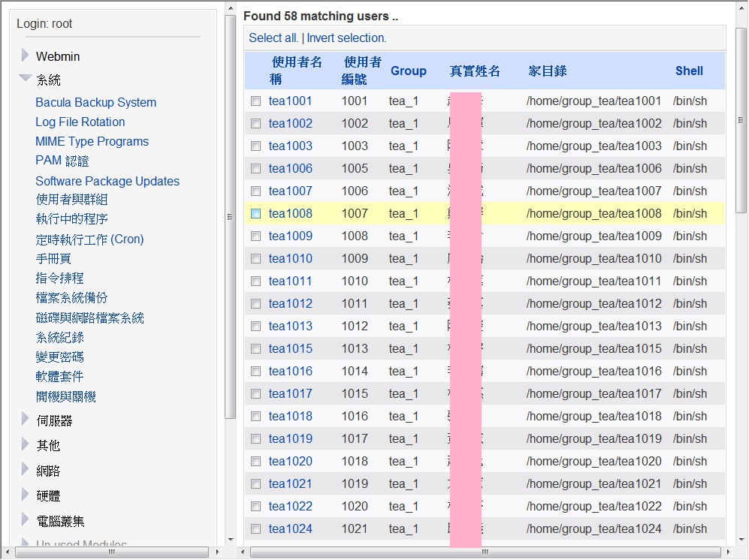Expand the 硬體 category arrow

tap(25, 495)
